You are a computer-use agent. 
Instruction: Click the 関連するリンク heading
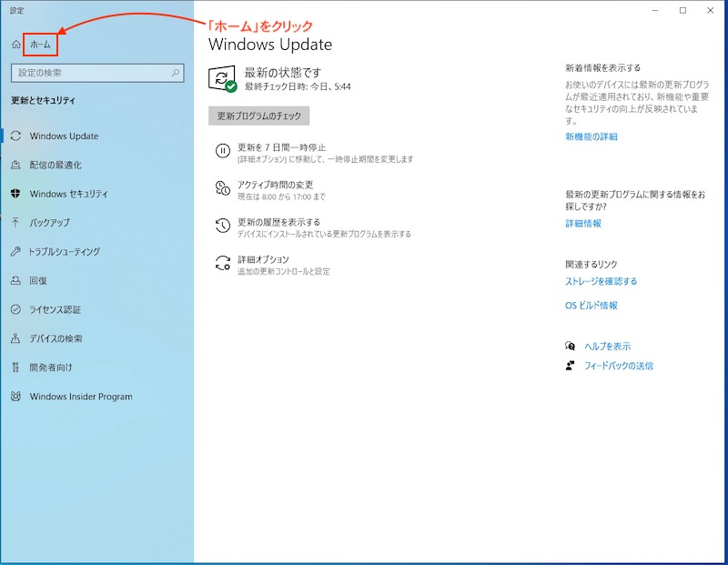[591, 264]
